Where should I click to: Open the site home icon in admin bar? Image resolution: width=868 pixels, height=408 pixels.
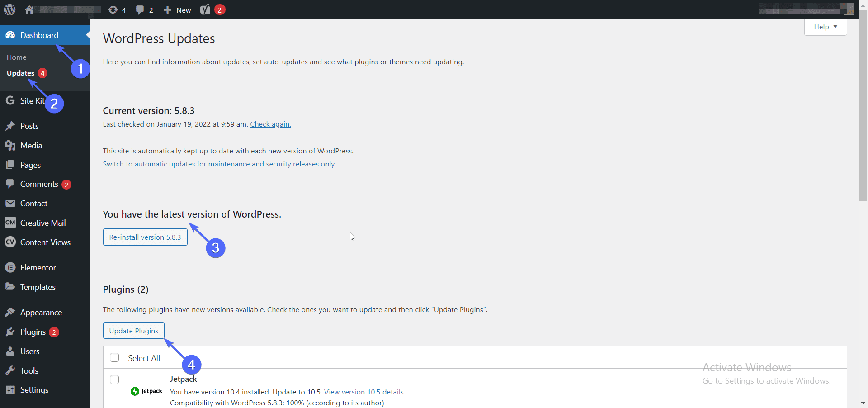pyautogui.click(x=29, y=10)
